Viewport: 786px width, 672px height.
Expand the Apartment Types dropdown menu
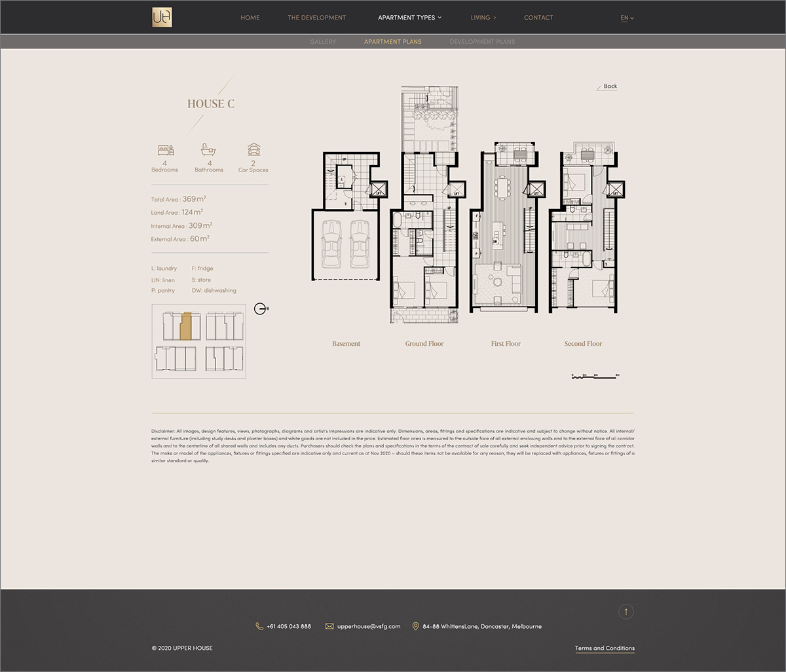pyautogui.click(x=409, y=18)
